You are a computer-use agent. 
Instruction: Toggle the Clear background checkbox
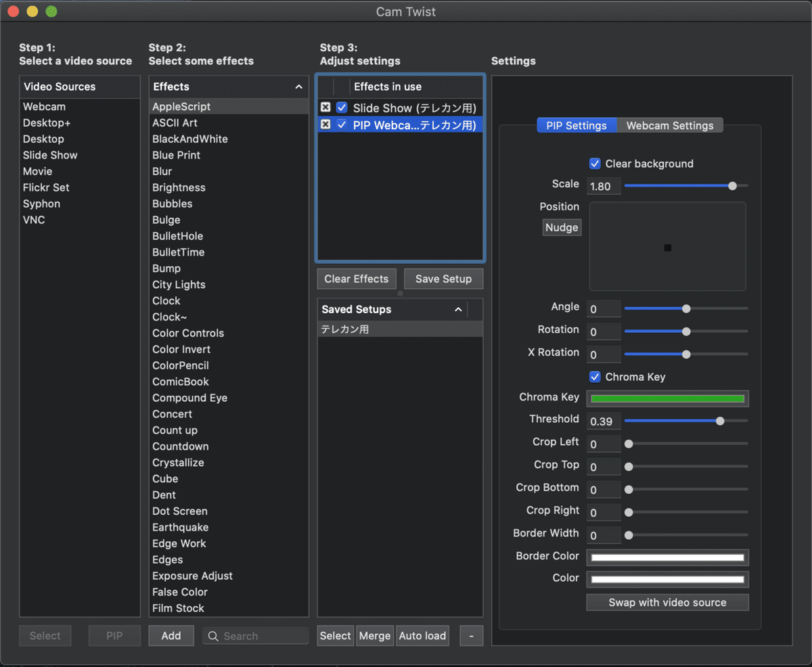click(595, 164)
